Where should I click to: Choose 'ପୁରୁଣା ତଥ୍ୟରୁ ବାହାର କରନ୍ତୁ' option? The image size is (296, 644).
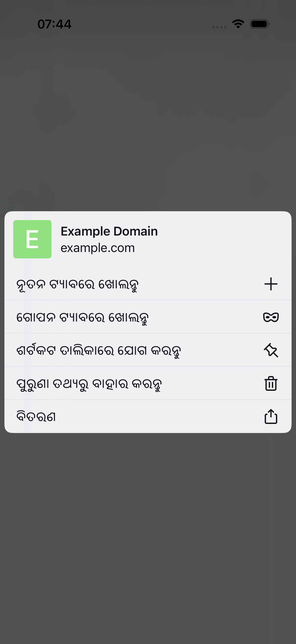tap(148, 383)
